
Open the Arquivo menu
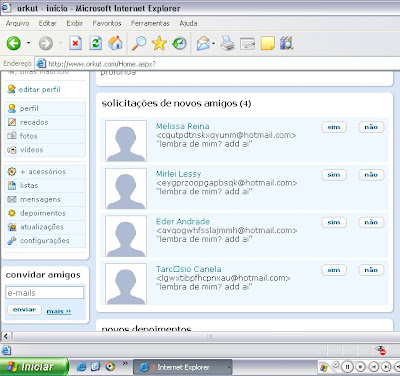pyautogui.click(x=17, y=23)
